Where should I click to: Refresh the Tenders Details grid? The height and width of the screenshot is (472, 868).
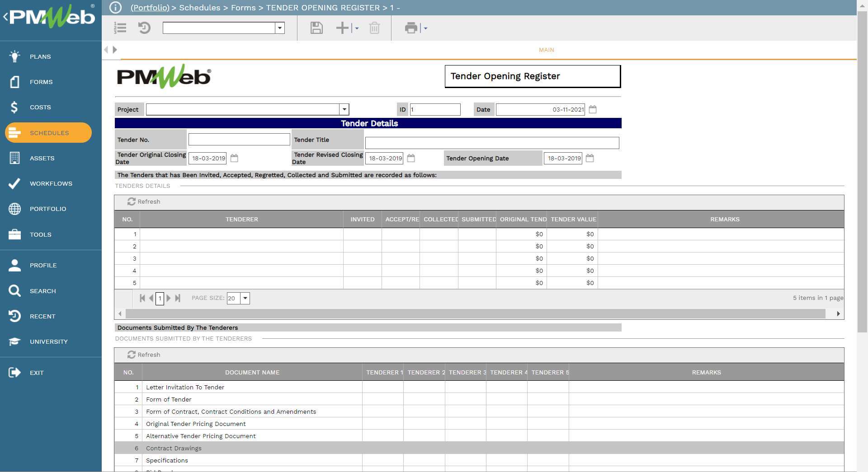click(x=144, y=201)
